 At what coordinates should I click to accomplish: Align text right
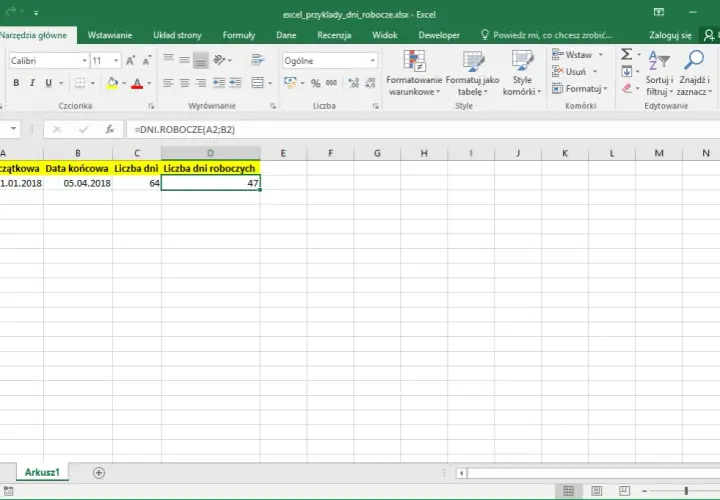(201, 83)
